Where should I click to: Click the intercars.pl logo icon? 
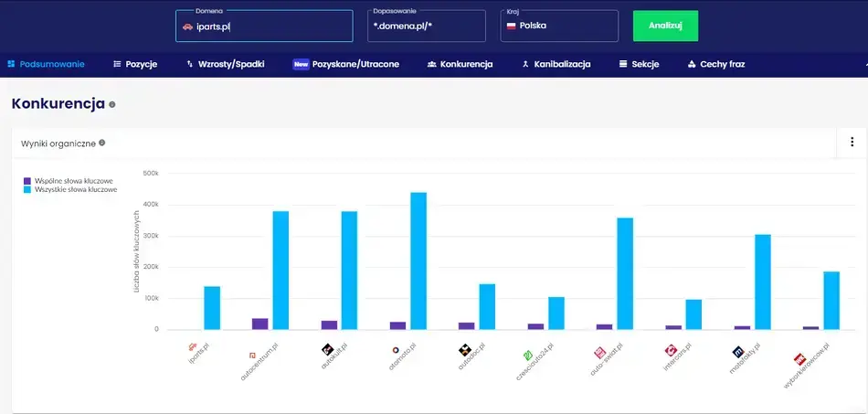[669, 350]
